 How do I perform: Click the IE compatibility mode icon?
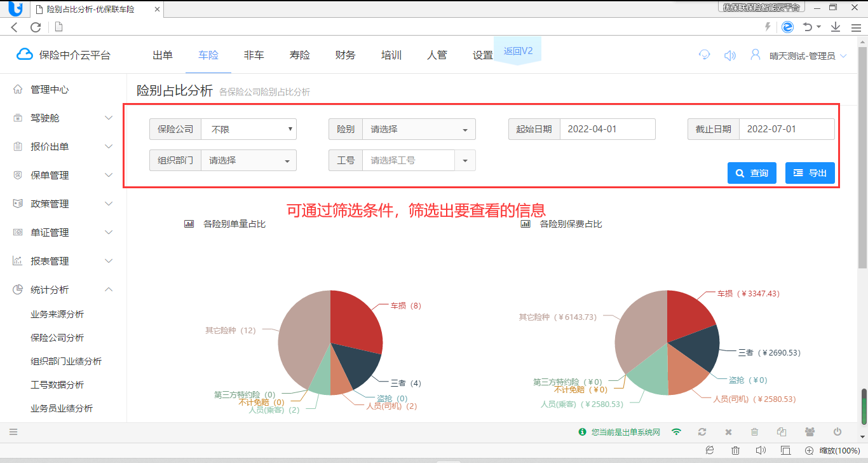coord(787,27)
